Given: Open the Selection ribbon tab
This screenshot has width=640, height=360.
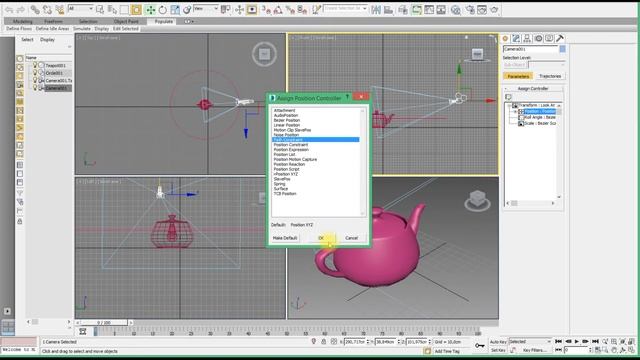Looking at the screenshot, I should click(x=88, y=21).
